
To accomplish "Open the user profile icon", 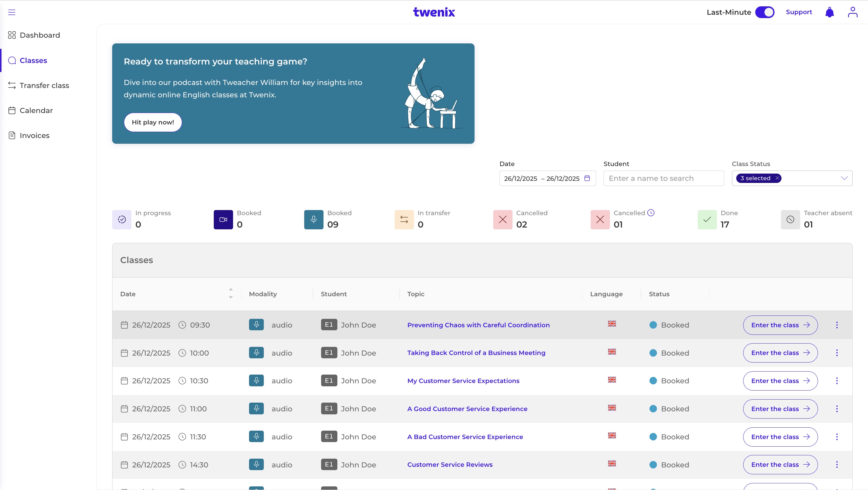I will tap(853, 12).
